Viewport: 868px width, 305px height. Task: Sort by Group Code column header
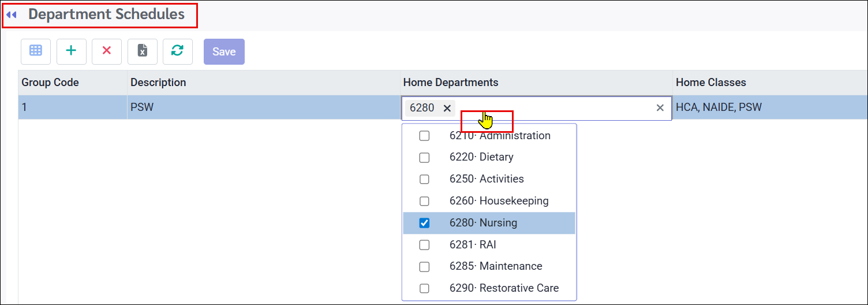tap(50, 83)
